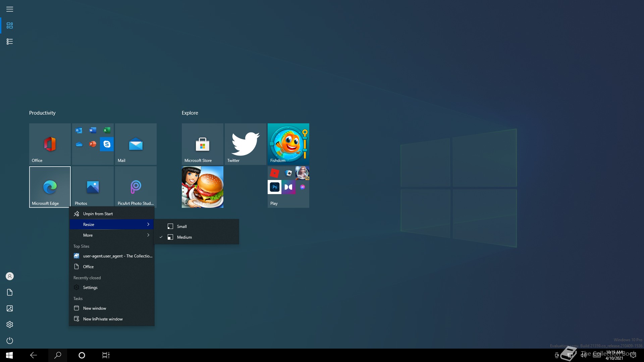Select Small tile size

click(197, 227)
